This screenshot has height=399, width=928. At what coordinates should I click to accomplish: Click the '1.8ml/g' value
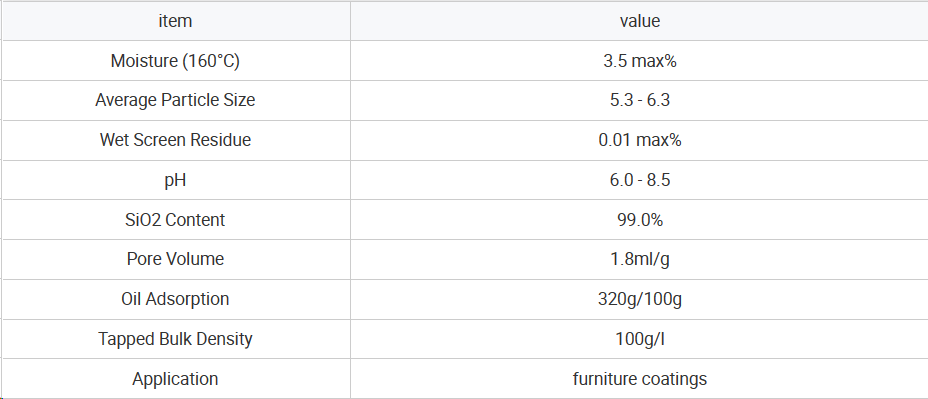click(639, 259)
